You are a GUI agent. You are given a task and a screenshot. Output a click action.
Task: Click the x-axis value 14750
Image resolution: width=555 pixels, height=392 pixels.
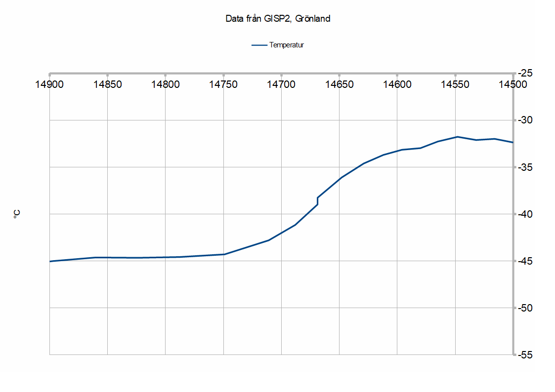[223, 84]
